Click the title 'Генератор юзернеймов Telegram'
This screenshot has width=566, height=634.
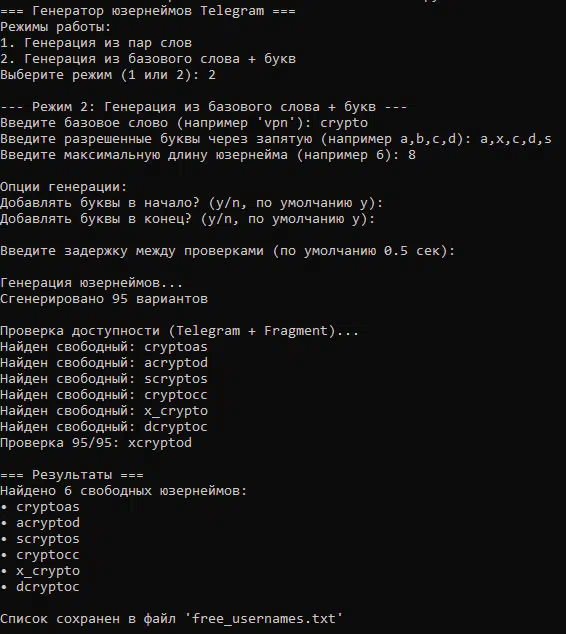tap(148, 11)
